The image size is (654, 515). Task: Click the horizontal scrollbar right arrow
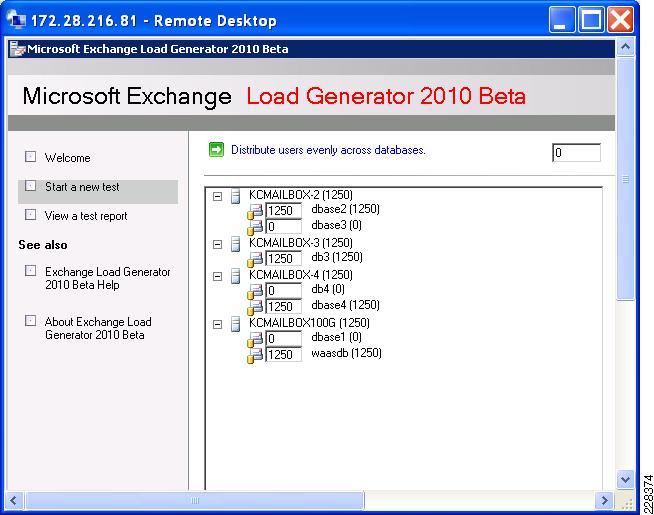(604, 500)
